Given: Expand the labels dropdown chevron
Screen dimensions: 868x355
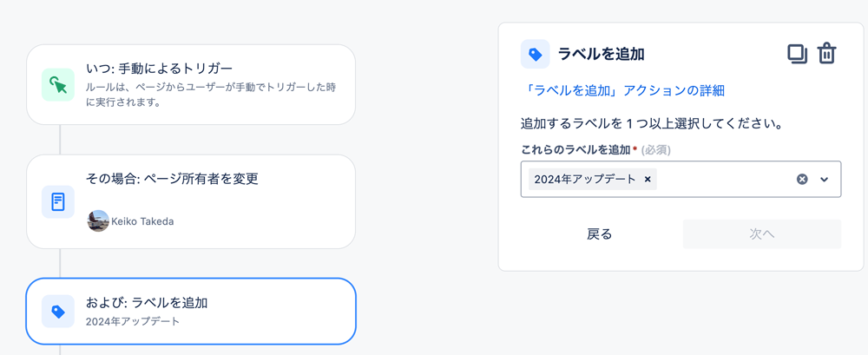Looking at the screenshot, I should pos(825,179).
